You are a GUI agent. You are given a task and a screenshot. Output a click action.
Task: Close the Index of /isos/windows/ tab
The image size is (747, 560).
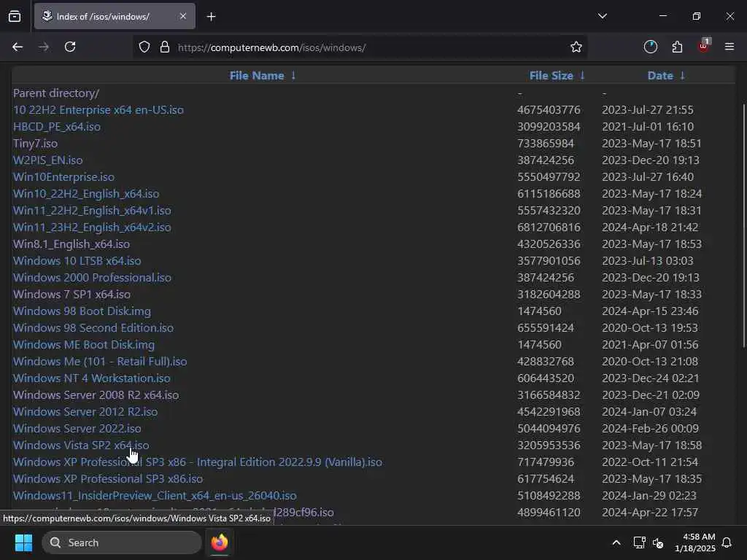pyautogui.click(x=183, y=16)
